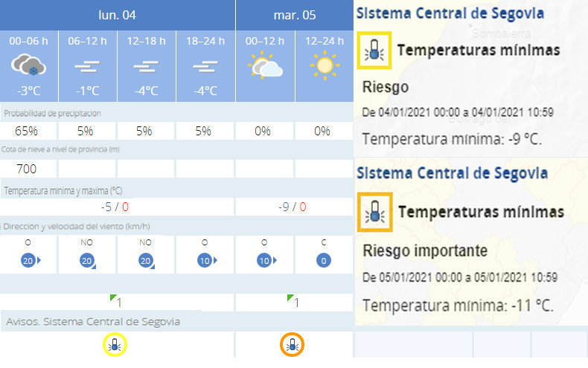Select the wind speed 0 calm indicator

click(324, 260)
